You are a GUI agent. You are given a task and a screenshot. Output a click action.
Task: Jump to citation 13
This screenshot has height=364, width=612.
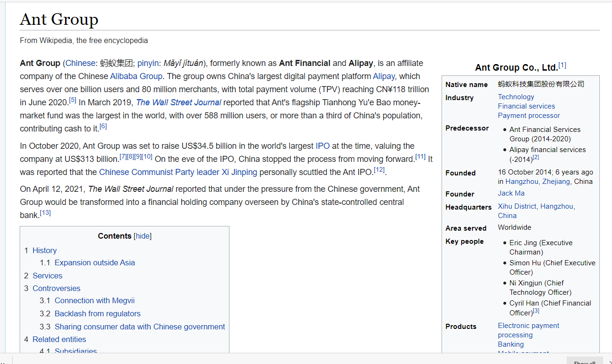click(x=45, y=212)
